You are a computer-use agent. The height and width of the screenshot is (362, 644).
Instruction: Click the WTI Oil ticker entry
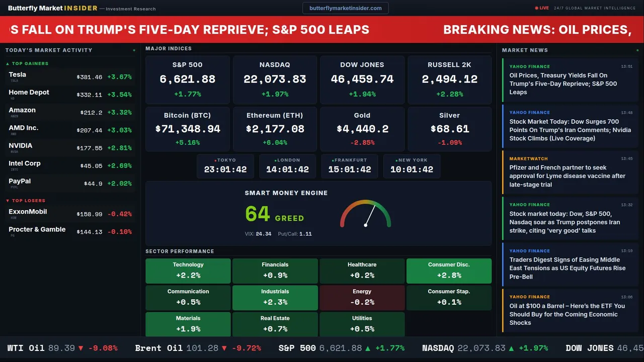click(62, 348)
